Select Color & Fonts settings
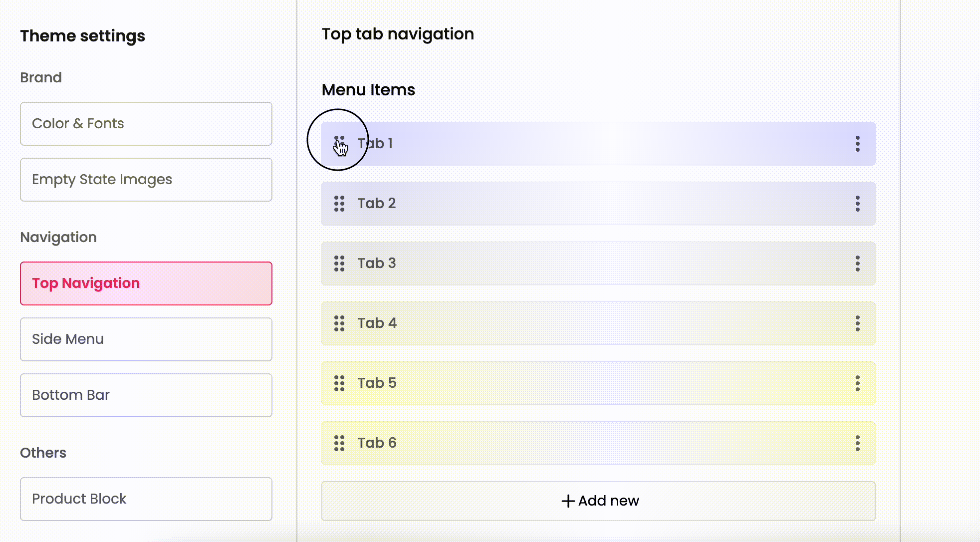Viewport: 980px width, 542px height. pyautogui.click(x=146, y=124)
